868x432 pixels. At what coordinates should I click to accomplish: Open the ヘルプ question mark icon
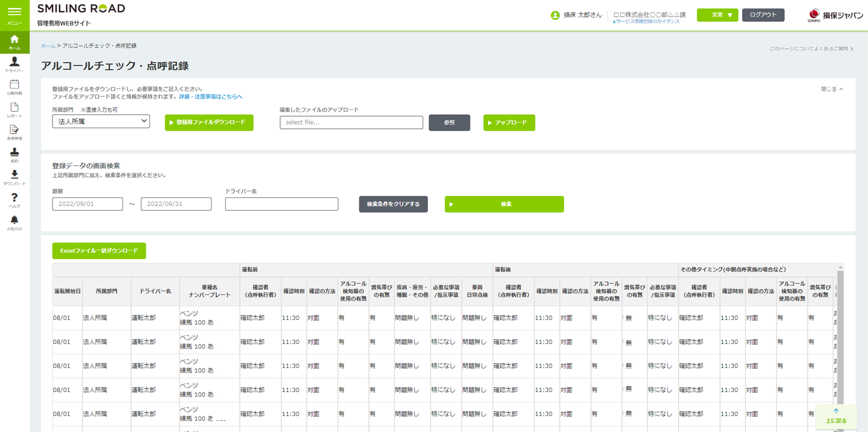[x=15, y=200]
